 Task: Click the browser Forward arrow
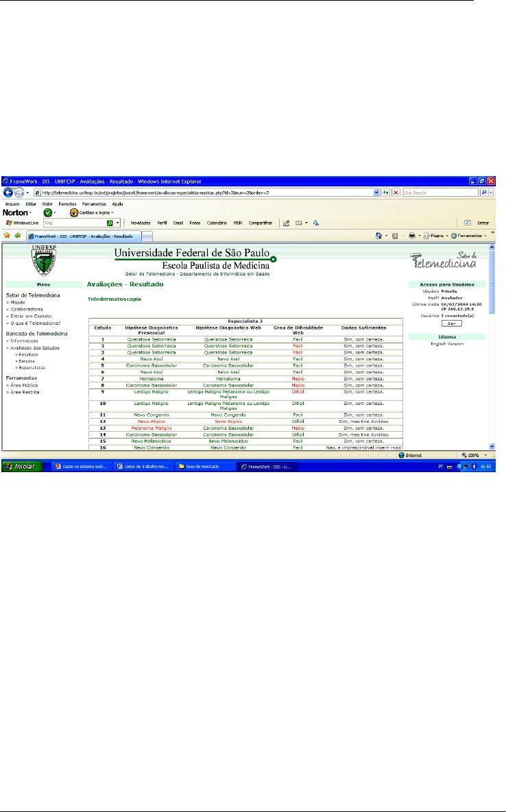point(19,193)
